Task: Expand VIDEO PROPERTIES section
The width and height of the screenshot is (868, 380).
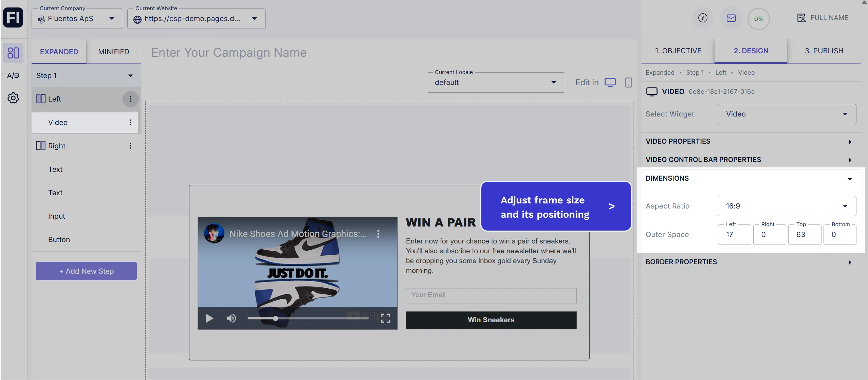Action: [751, 142]
